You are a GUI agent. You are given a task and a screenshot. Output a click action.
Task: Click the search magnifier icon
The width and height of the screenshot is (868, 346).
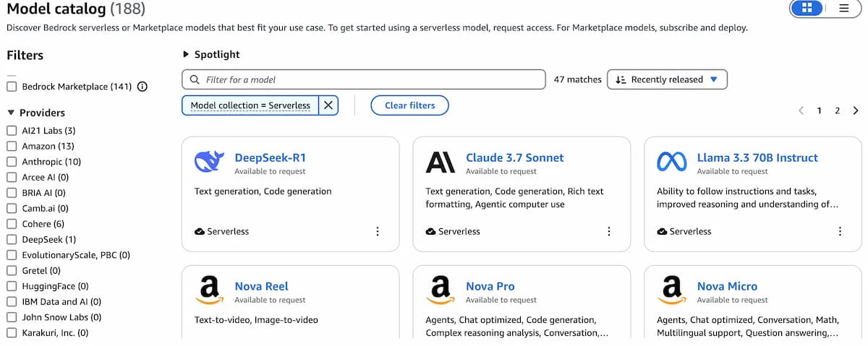195,79
